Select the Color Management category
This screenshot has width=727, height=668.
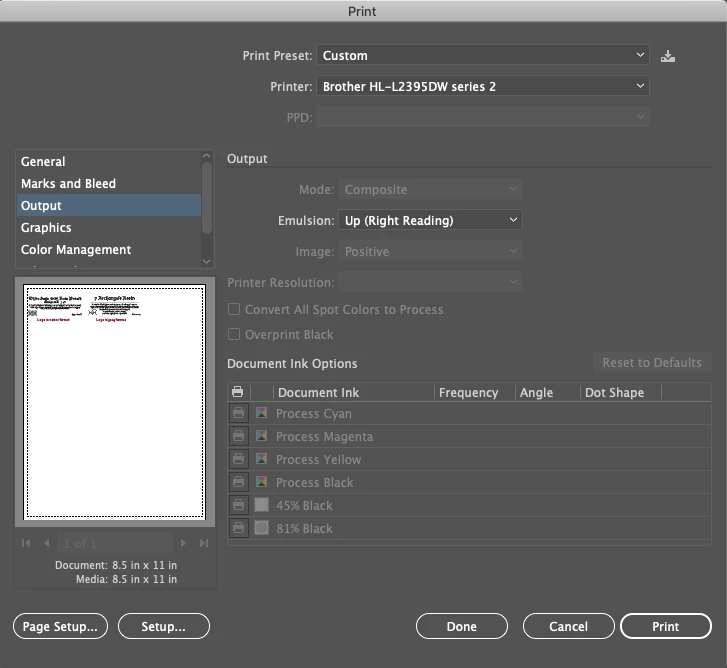(x=109, y=249)
